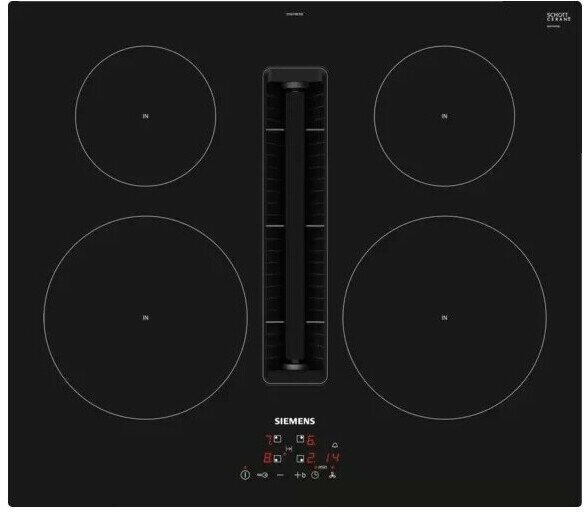
Task: Tap the clock timer symbol
Action: (x=315, y=475)
